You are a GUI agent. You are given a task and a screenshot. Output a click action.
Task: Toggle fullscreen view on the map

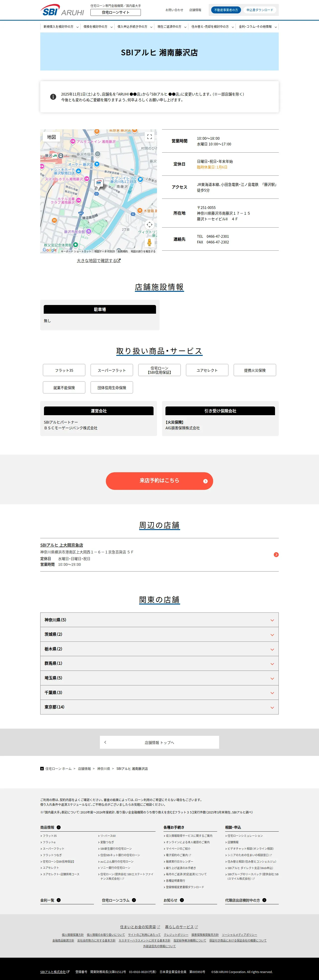(x=149, y=136)
